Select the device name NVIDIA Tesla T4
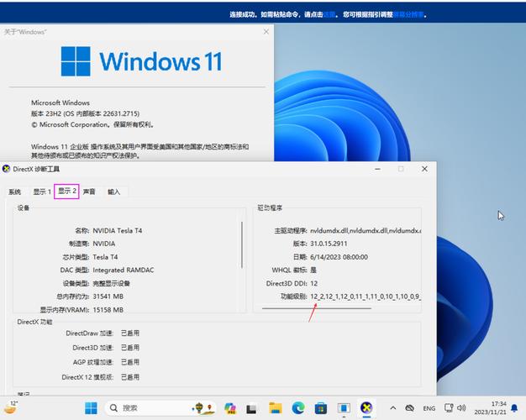 click(x=118, y=231)
